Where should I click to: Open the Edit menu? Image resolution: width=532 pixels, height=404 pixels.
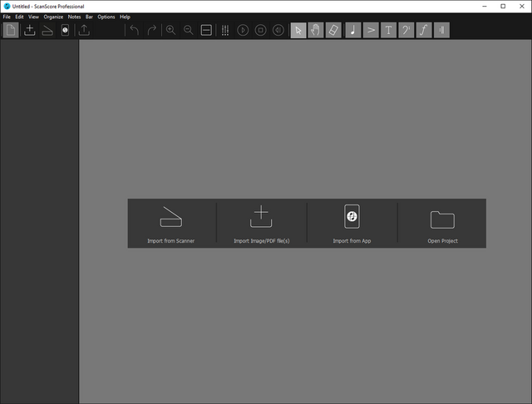coord(19,17)
